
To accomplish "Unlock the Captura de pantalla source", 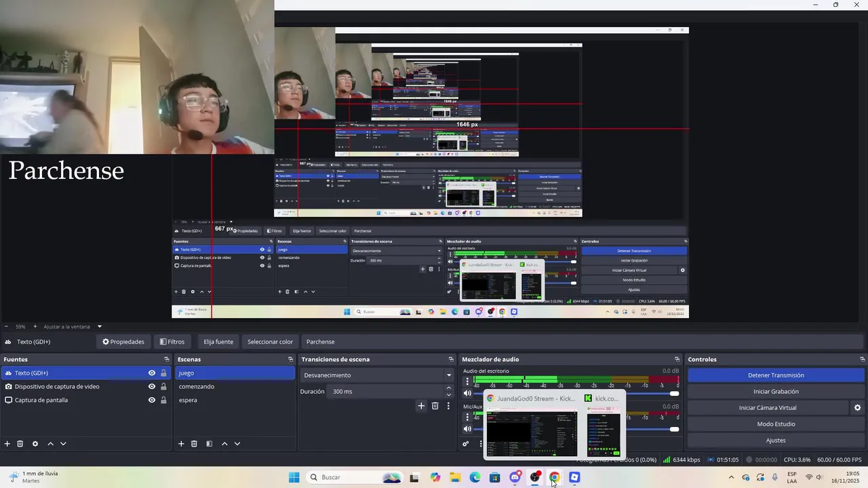I will point(163,400).
